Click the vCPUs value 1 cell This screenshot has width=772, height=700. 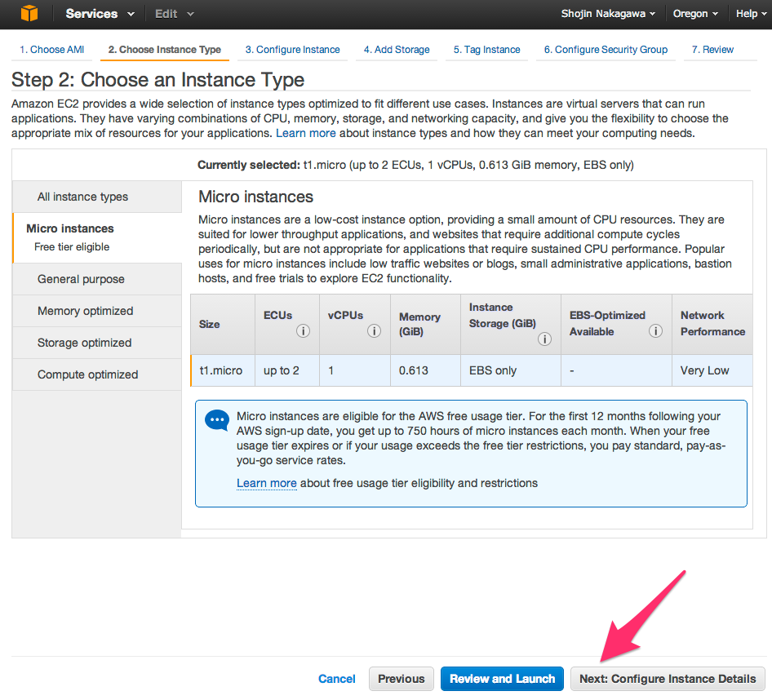tap(355, 370)
